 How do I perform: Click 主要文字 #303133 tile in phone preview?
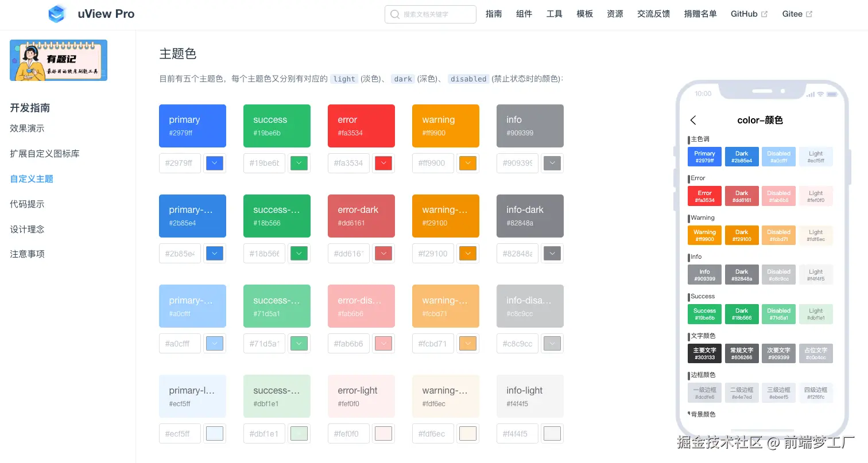[704, 353]
